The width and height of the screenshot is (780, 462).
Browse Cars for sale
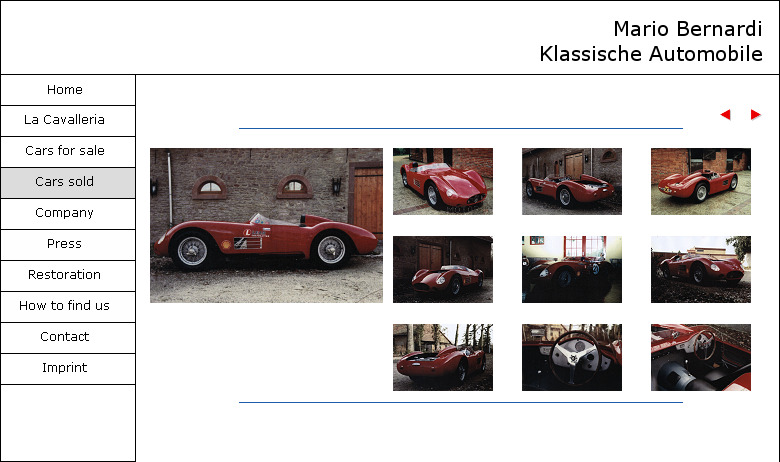(x=68, y=152)
